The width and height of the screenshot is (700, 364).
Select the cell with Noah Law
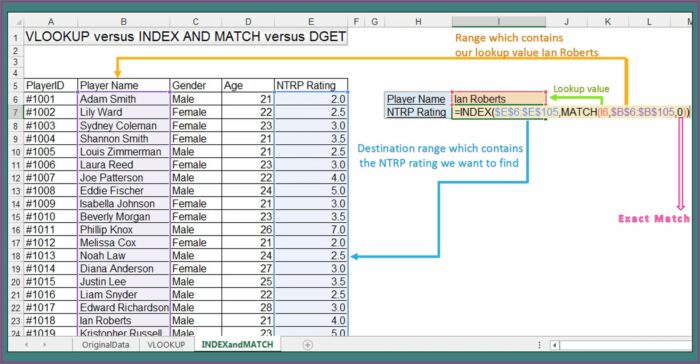[124, 255]
